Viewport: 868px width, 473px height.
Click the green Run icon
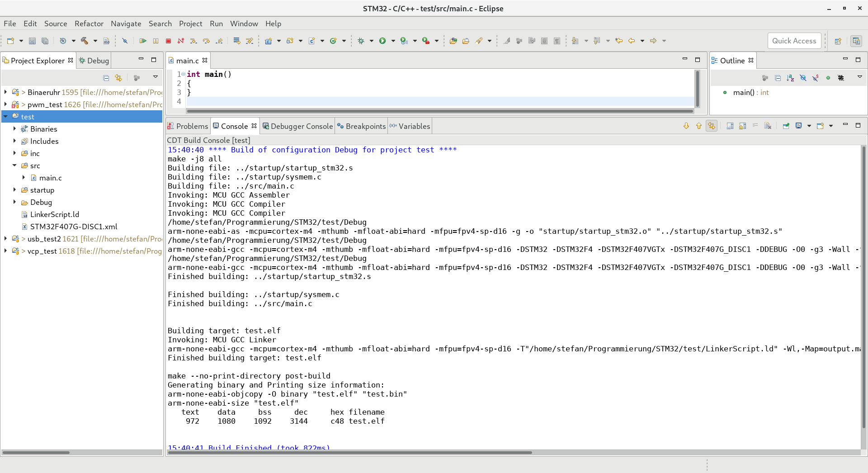382,41
